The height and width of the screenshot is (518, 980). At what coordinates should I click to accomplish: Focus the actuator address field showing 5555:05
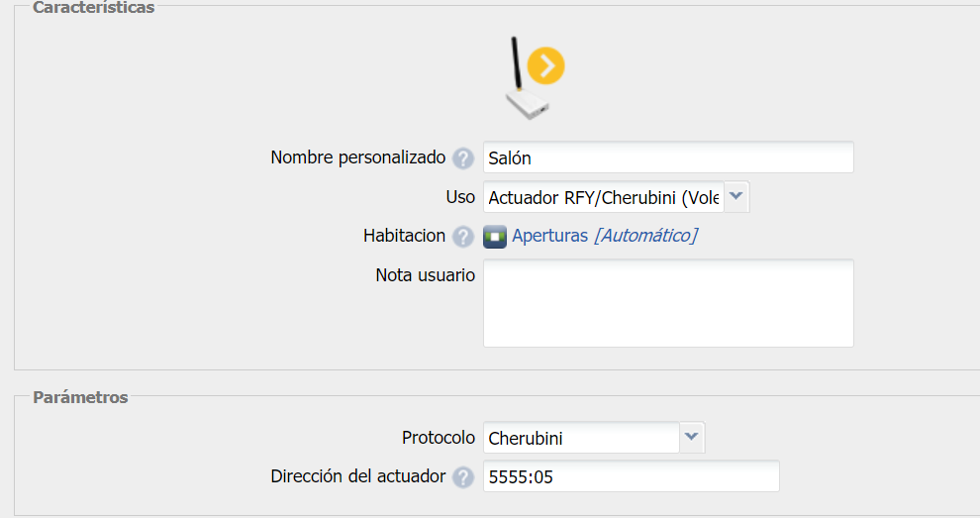(x=631, y=476)
